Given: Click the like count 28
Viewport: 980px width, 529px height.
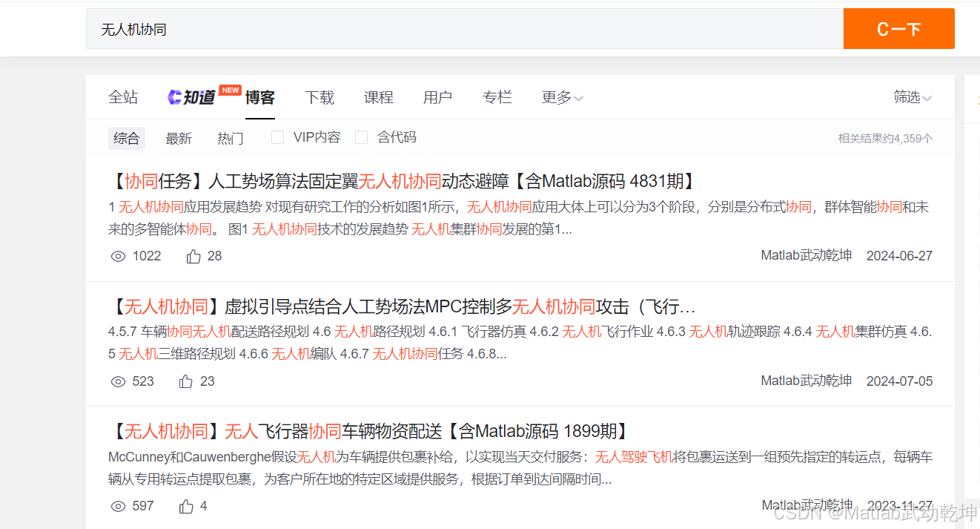Looking at the screenshot, I should point(215,256).
